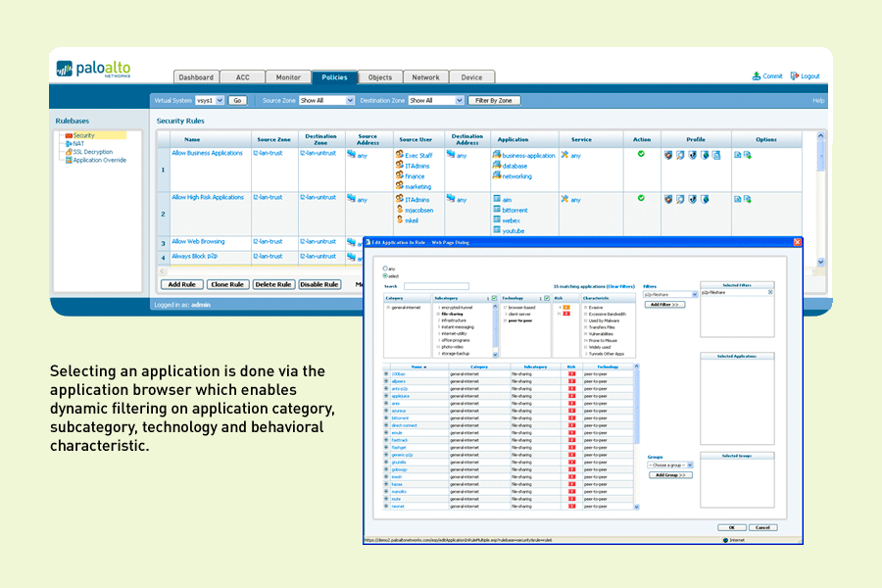Click the application list scrollbar down arrow

click(x=637, y=507)
